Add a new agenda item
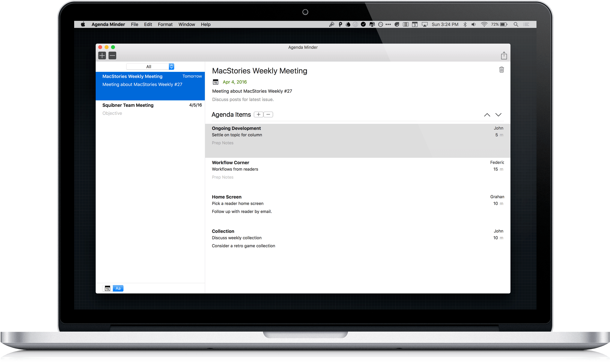This screenshot has height=364, width=610. 258,114
